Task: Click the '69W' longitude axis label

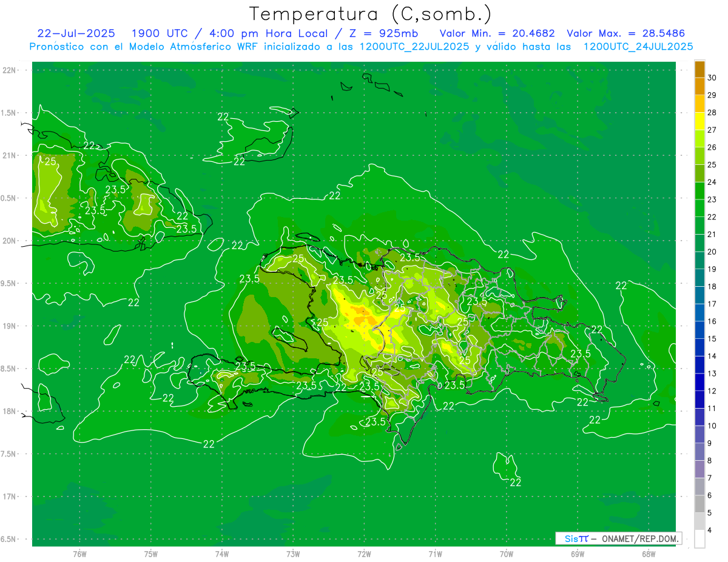Action: coord(578,554)
